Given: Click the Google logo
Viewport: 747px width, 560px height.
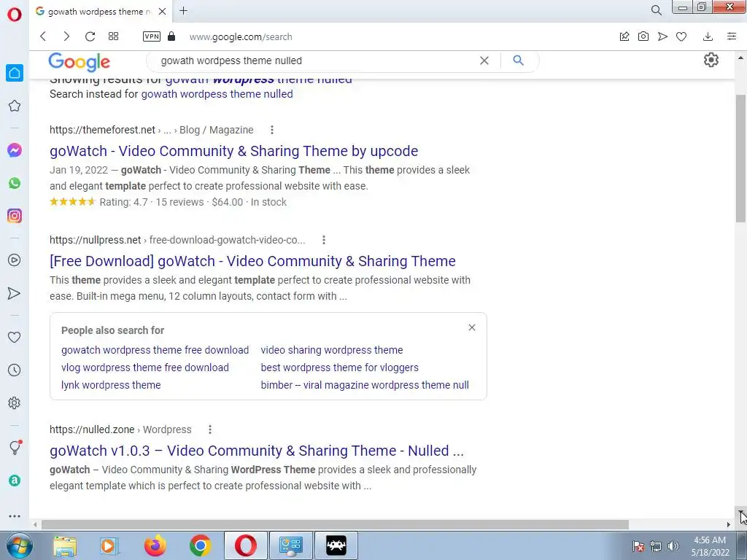Looking at the screenshot, I should click(79, 62).
